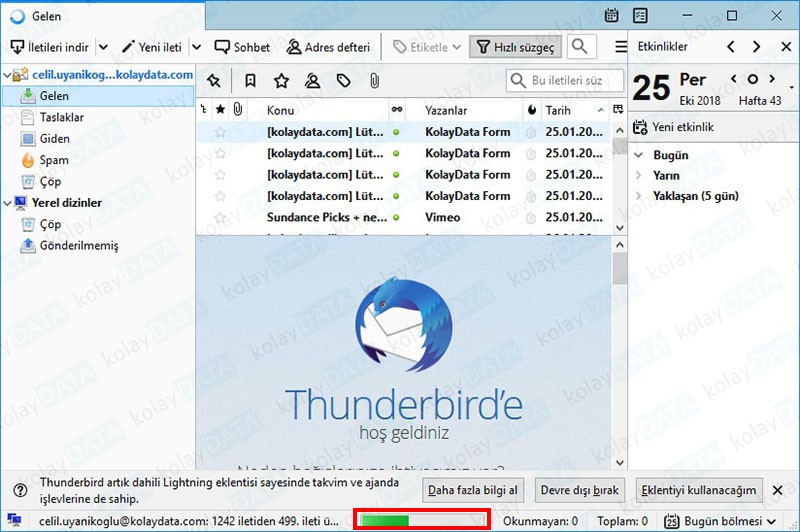Open dropdown arrow next to İletileri indir
This screenshot has height=532, width=800.
click(x=104, y=47)
